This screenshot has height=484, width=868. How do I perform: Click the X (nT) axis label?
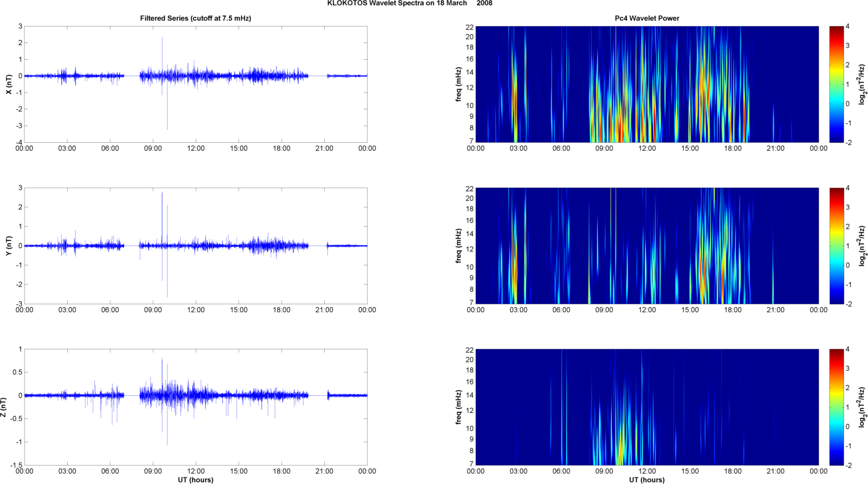[9, 84]
